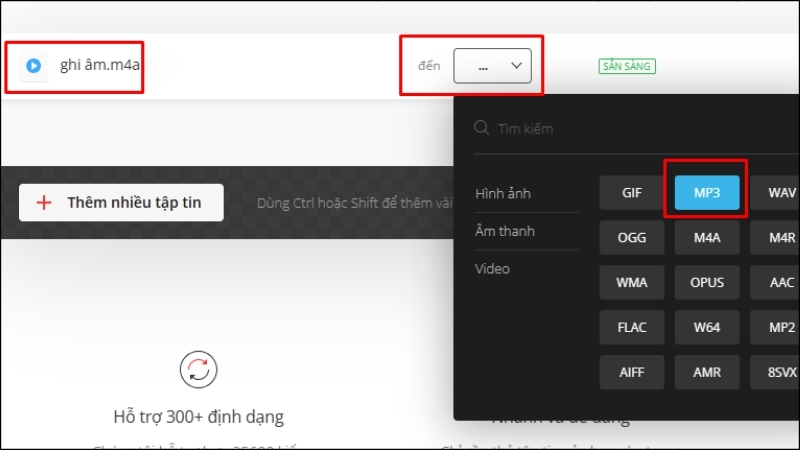This screenshot has width=800, height=450.
Task: Select the Hình ảnh category
Action: pos(503,193)
